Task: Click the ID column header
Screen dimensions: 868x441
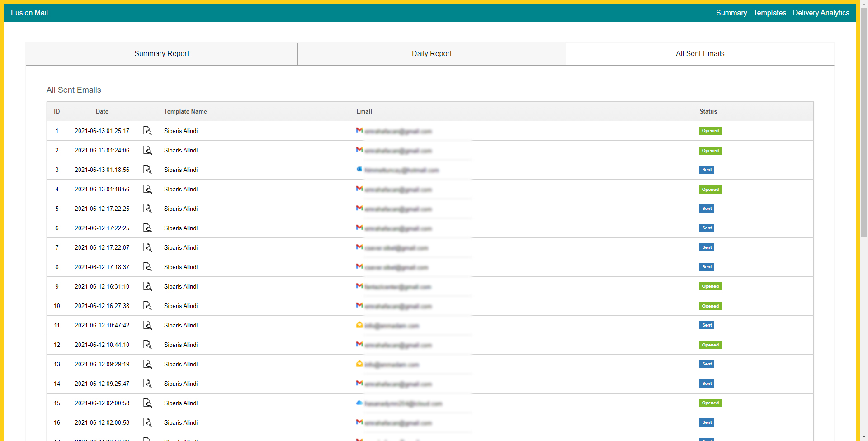Action: coord(57,111)
